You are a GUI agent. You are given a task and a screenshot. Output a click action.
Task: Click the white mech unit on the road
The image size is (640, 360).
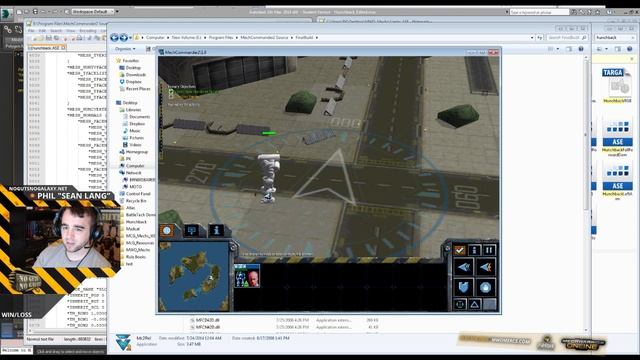click(x=269, y=178)
